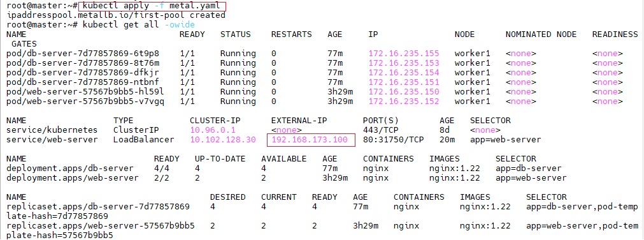Click replicaset.apps/web-server-57567b9bb5 name
The width and height of the screenshot is (644, 240).
click(x=100, y=226)
